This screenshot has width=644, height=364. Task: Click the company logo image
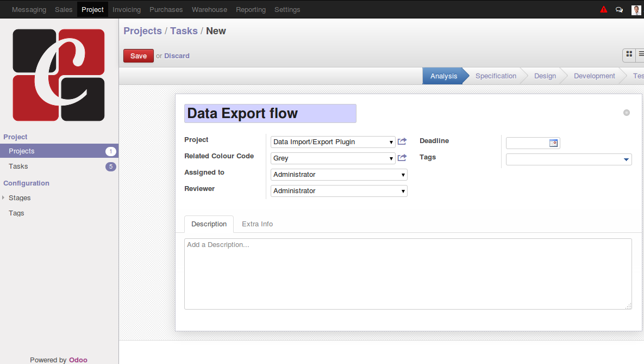click(x=59, y=75)
